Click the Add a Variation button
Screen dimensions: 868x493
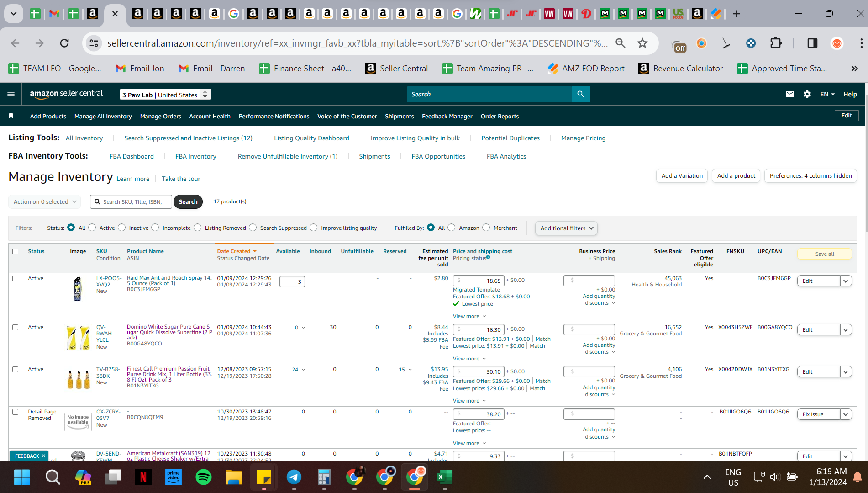tap(682, 175)
